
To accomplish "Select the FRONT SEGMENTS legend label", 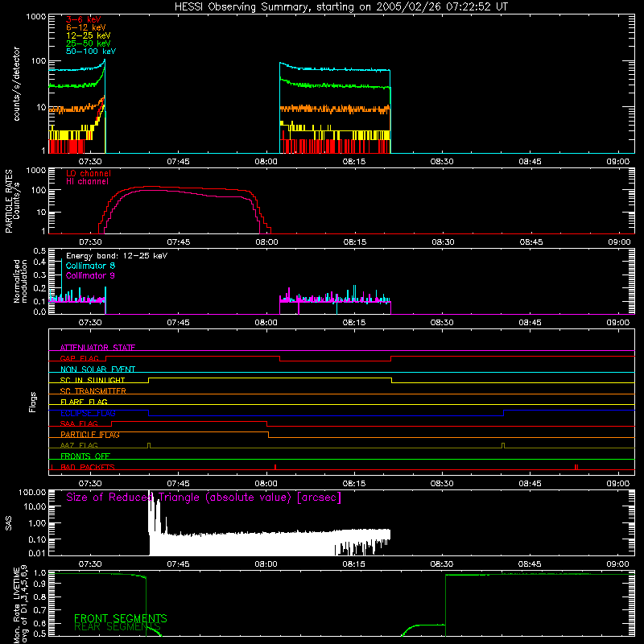I will [x=120, y=618].
